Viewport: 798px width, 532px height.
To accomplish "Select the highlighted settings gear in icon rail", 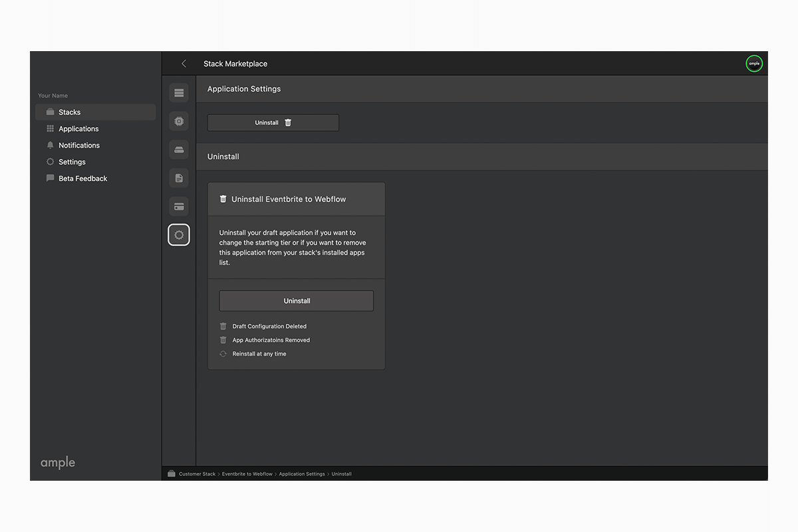I will tap(179, 235).
